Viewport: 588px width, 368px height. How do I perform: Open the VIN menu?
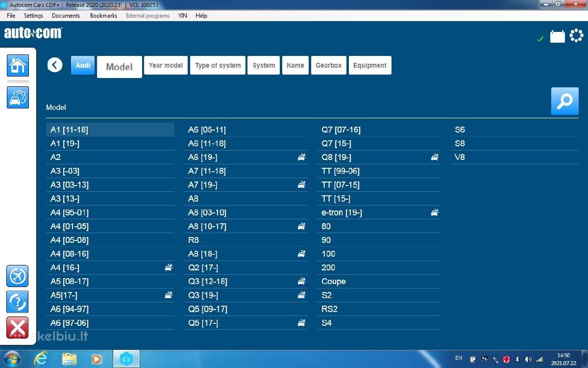pyautogui.click(x=182, y=16)
